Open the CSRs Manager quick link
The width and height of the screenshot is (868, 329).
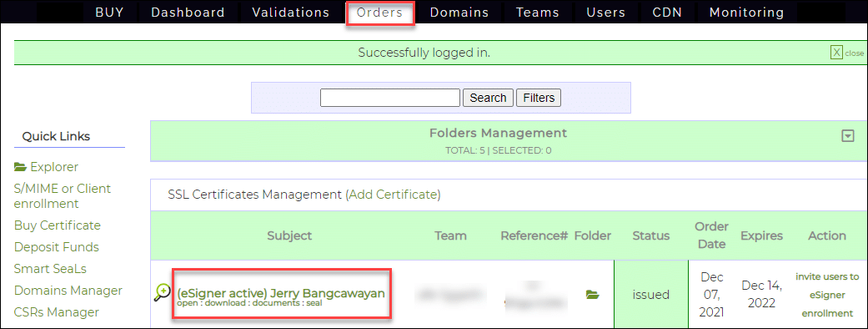[57, 312]
